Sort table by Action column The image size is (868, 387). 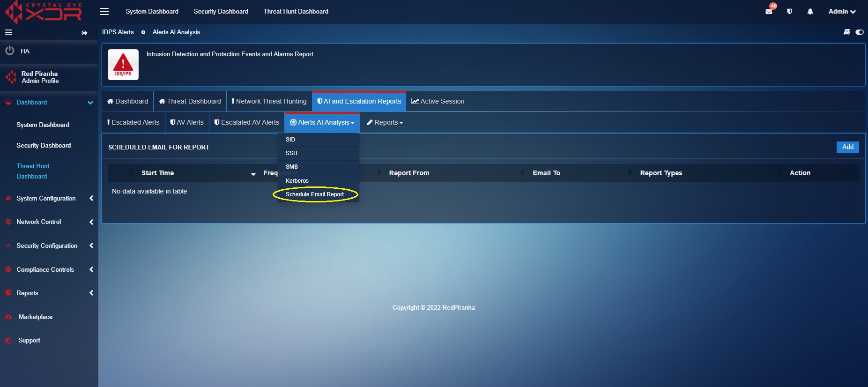coord(800,173)
